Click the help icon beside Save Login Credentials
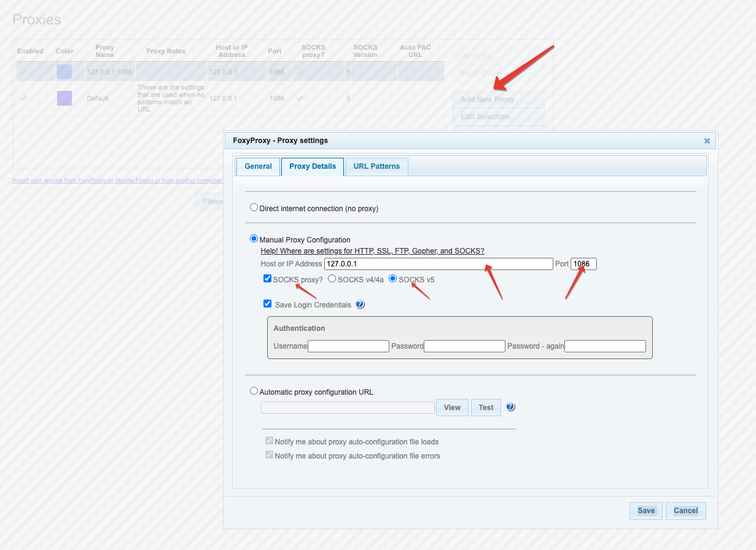Screen dimensions: 756x550 [x=360, y=304]
